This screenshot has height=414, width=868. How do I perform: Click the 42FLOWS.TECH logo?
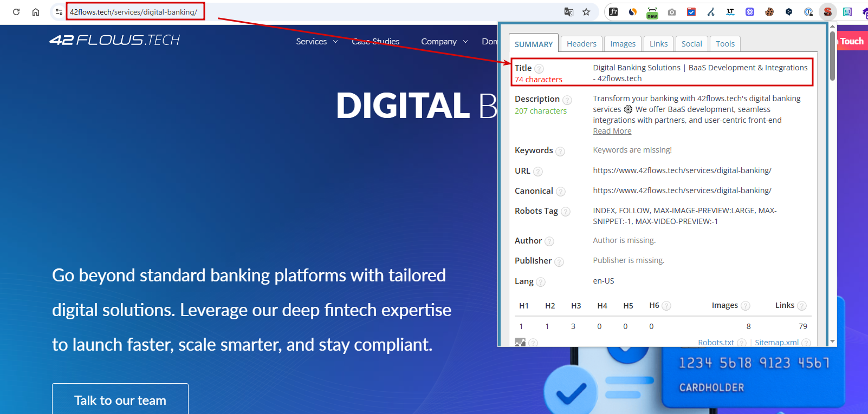click(x=115, y=40)
